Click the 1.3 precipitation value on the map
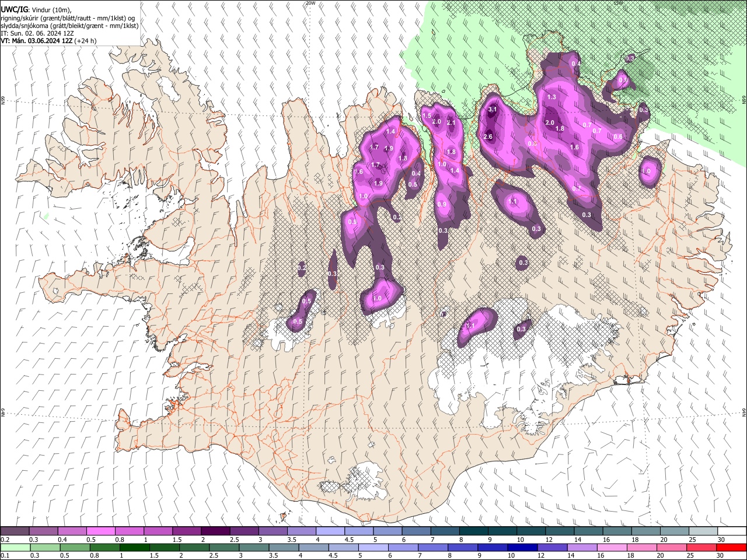 (x=551, y=97)
